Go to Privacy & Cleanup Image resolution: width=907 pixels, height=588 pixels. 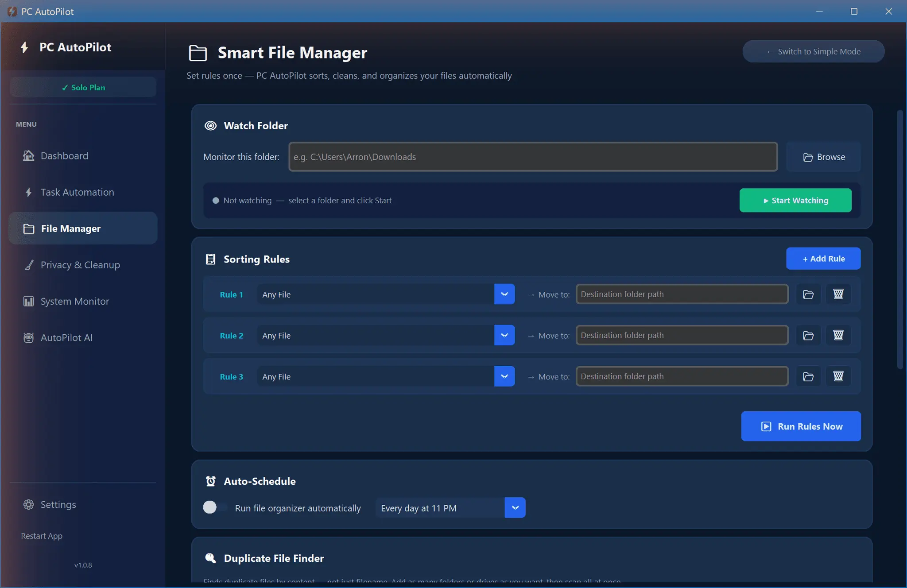tap(83, 265)
